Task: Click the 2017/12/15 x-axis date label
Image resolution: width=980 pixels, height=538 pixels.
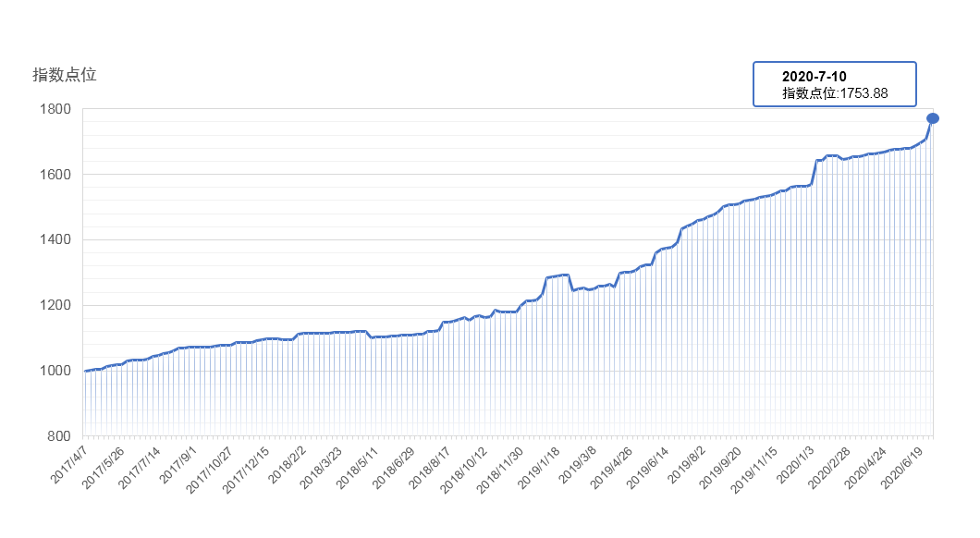Action: [246, 471]
